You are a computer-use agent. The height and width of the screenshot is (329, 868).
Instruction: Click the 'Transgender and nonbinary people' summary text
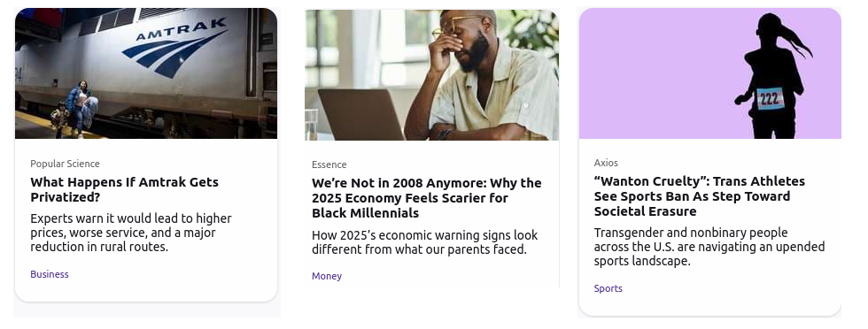tap(709, 247)
